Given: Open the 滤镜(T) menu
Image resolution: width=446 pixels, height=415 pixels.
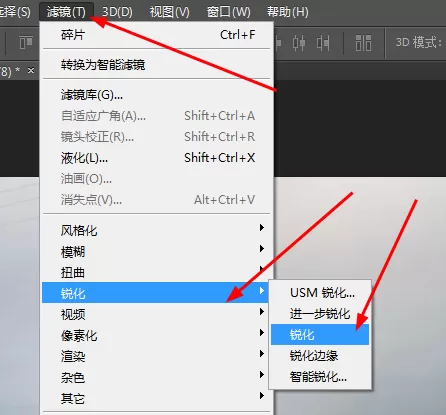Looking at the screenshot, I should [x=66, y=12].
